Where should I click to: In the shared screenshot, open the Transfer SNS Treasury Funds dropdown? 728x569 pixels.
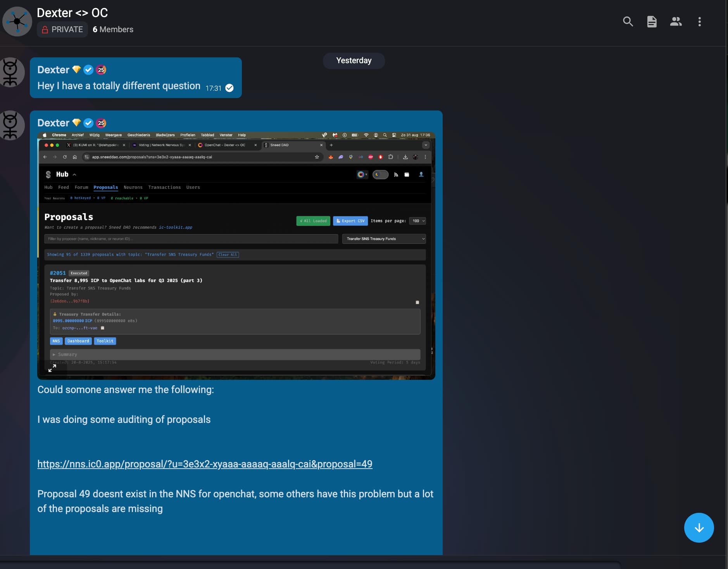(x=384, y=239)
